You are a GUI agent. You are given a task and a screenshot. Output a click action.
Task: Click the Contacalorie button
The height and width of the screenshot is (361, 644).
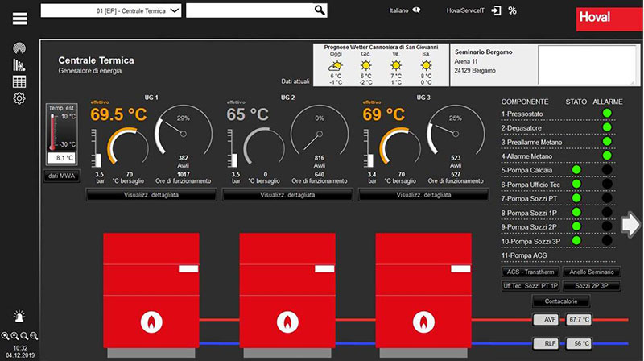(x=561, y=301)
